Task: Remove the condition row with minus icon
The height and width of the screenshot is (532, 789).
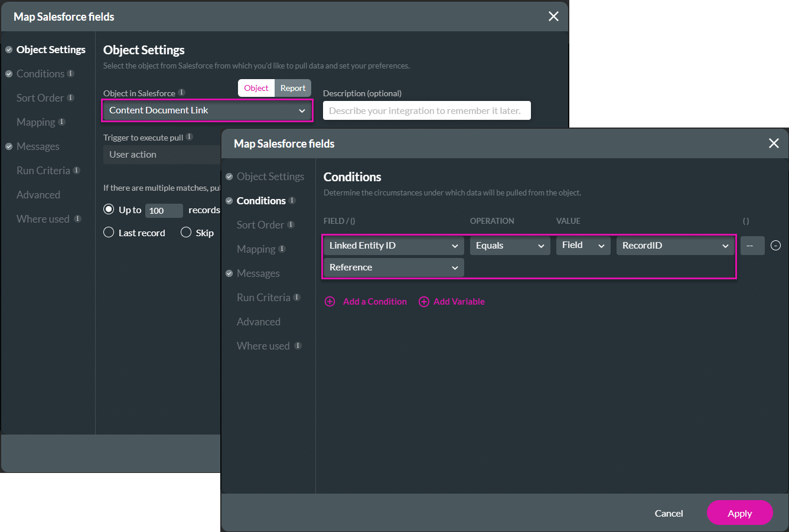Action: coord(776,246)
